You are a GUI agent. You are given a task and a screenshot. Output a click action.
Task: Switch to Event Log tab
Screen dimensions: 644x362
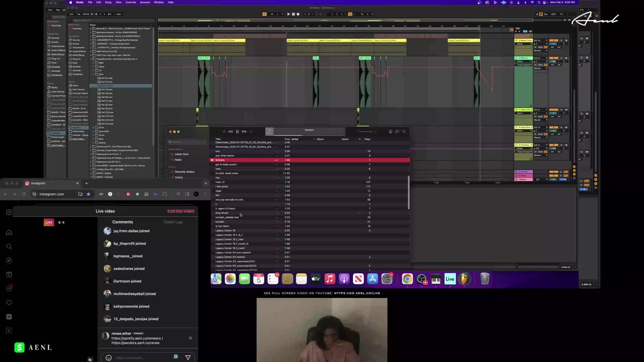tap(173, 222)
